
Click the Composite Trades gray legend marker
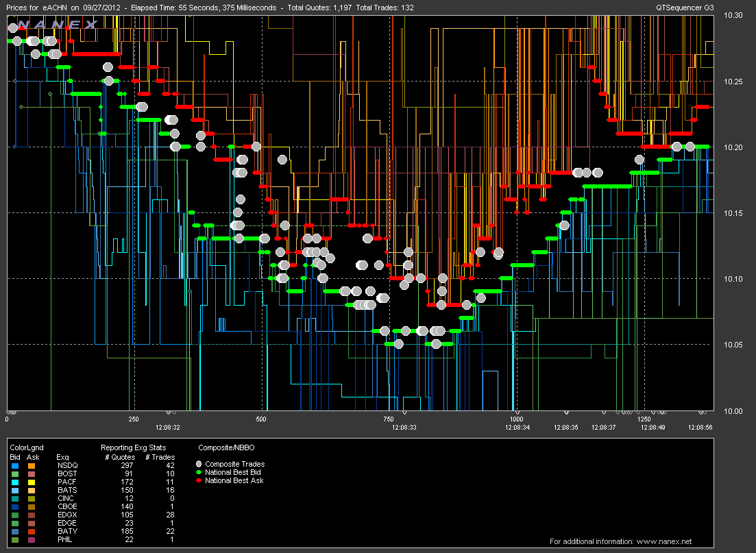click(x=199, y=464)
